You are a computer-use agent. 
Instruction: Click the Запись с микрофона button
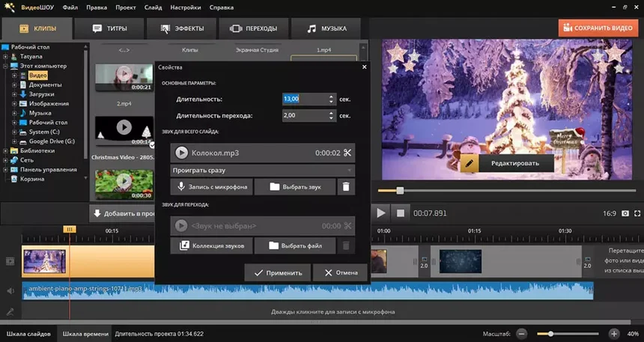(x=211, y=187)
